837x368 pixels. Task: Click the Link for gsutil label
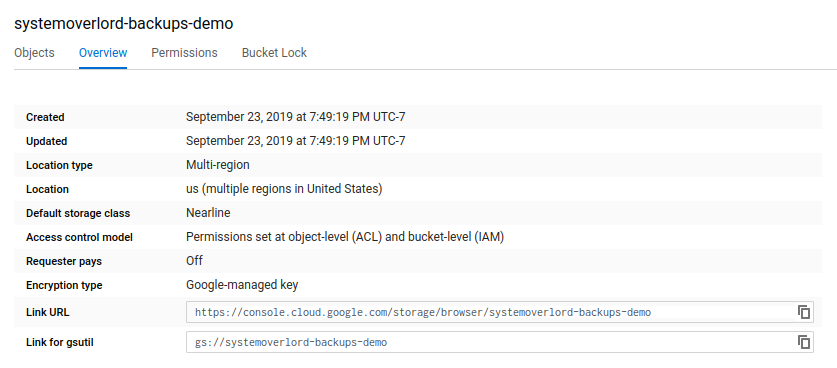[x=60, y=342]
